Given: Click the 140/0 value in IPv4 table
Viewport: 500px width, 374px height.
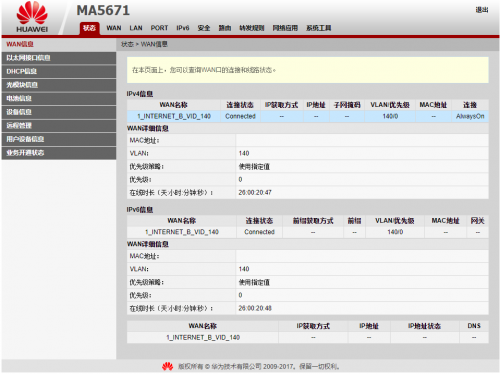Looking at the screenshot, I should 390,116.
